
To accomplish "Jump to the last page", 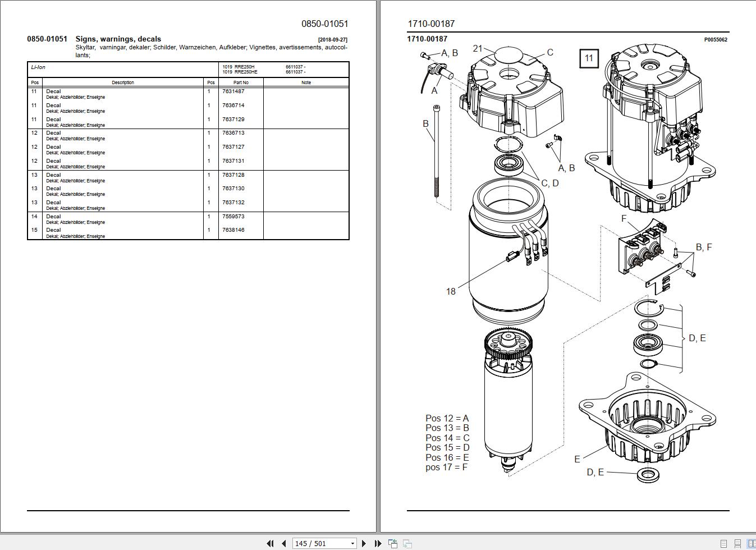I will (378, 543).
